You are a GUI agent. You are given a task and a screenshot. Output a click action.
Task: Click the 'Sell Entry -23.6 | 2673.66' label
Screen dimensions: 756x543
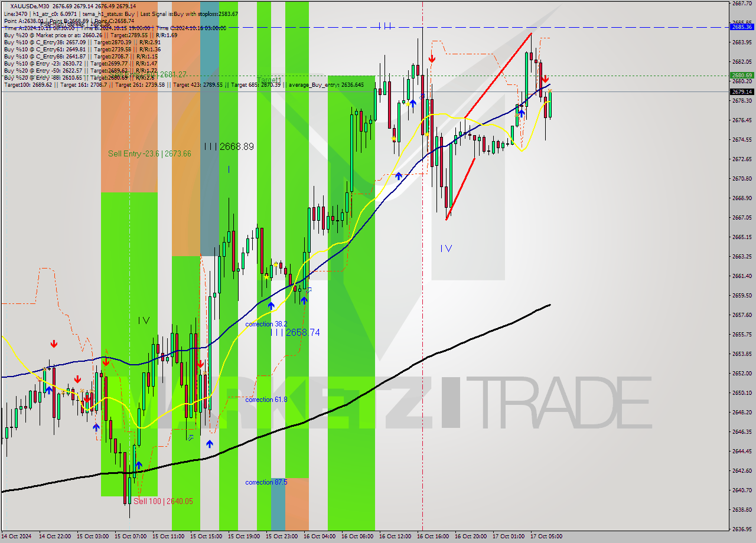point(149,153)
